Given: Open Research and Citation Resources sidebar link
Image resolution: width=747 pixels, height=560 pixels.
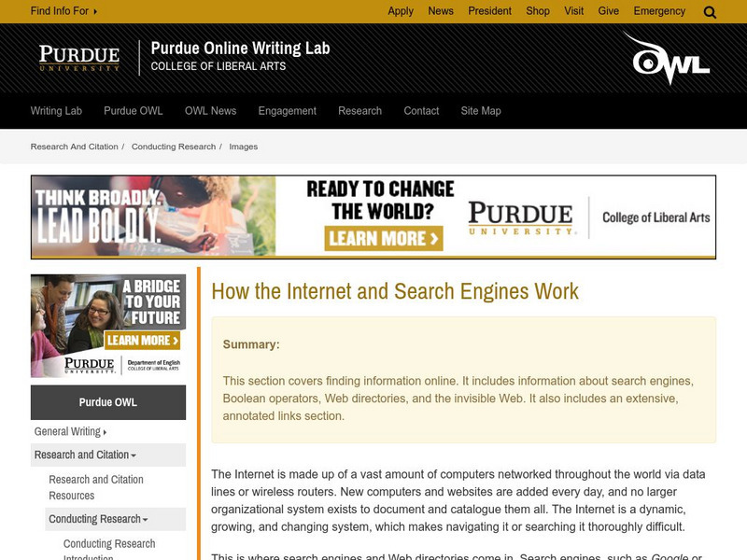Looking at the screenshot, I should (96, 487).
